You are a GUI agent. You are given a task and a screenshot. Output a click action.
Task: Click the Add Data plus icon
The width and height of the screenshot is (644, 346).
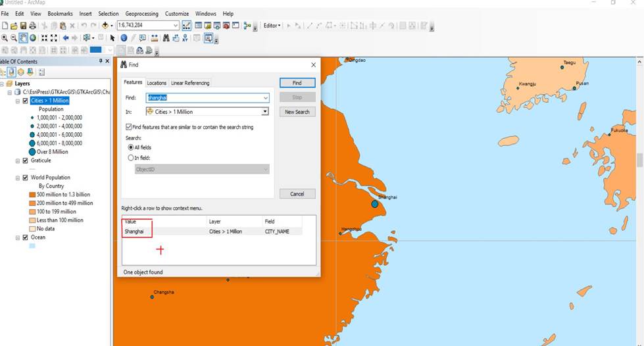click(x=105, y=26)
